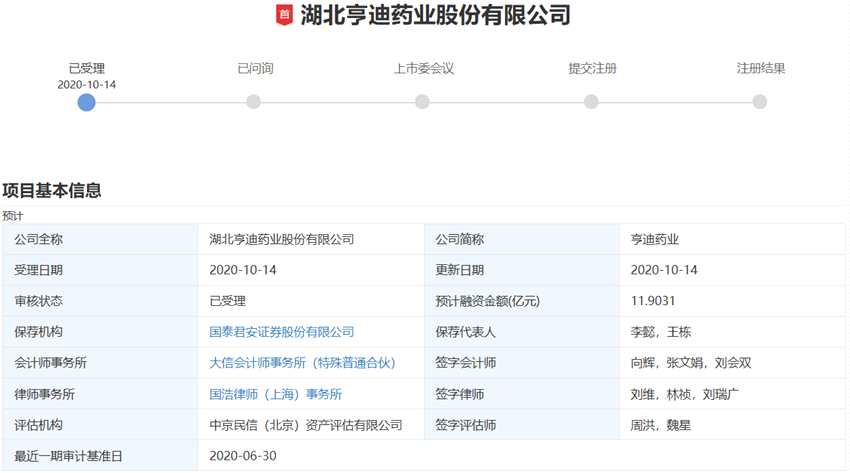850x473 pixels.
Task: Open the 国泰君安证券股份有限公司 sponsor link
Action: 281,332
